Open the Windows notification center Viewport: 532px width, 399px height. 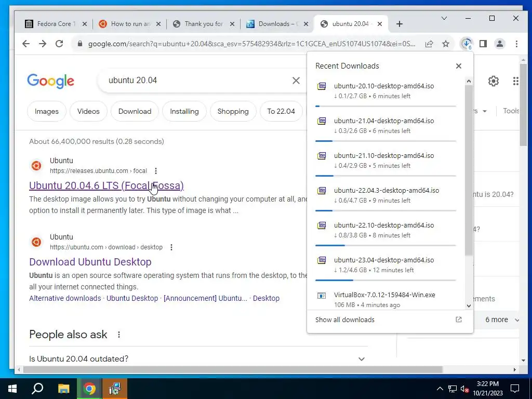[515, 389]
